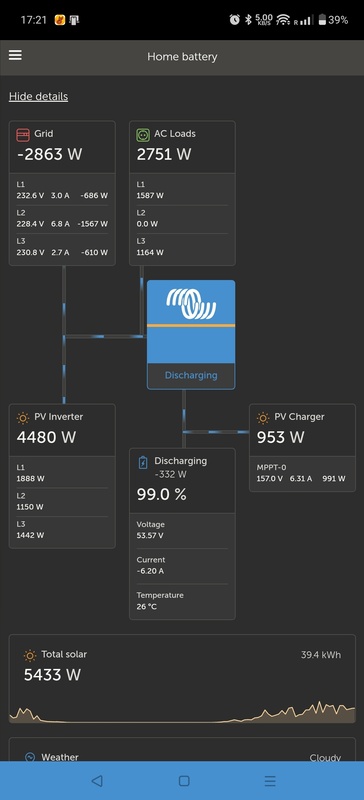This screenshot has height=800, width=364.
Task: Tap the Discharging label on inverter tile
Action: [191, 375]
